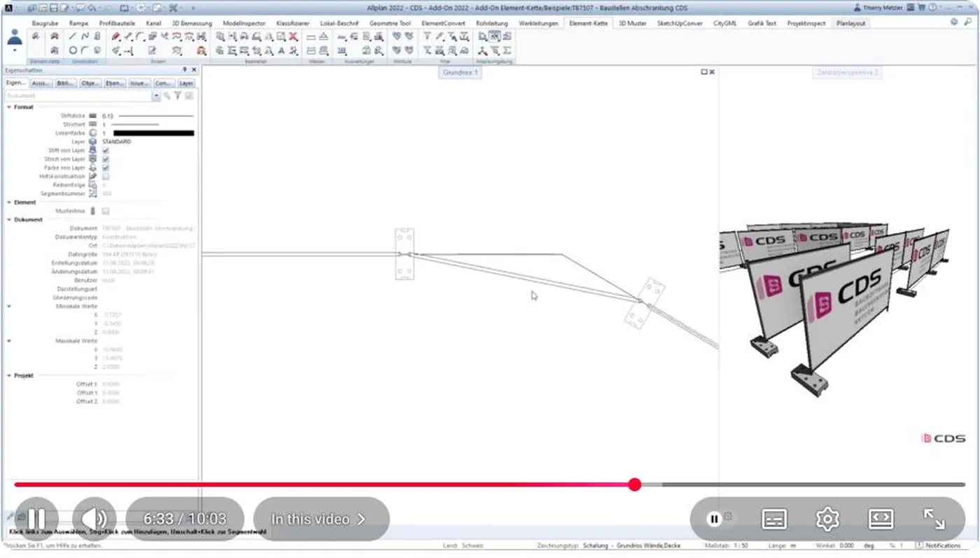
Task: Enter fullscreen video mode
Action: (x=934, y=519)
